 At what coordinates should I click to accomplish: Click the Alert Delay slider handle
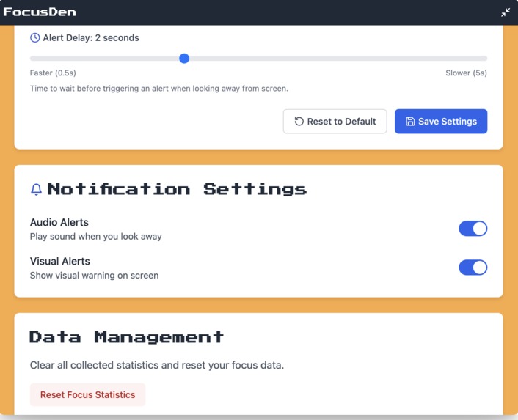click(x=184, y=59)
